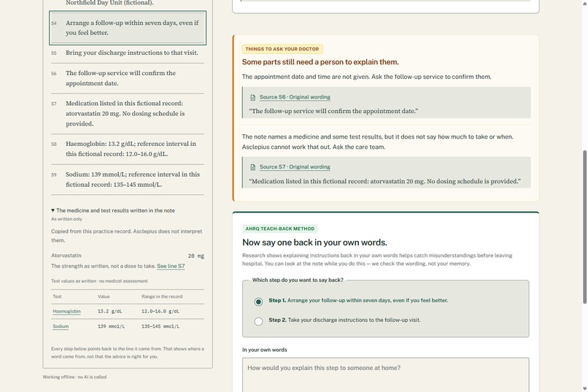
Task: Click the quoted S6 original wording
Action: (333, 111)
